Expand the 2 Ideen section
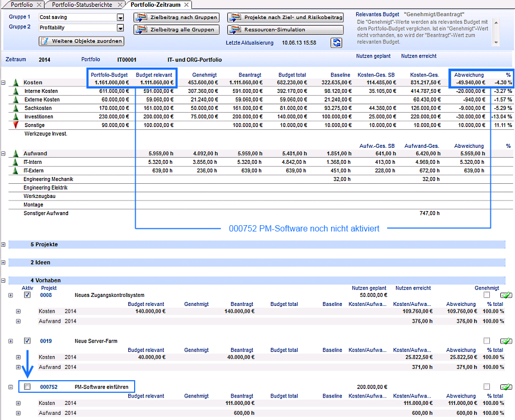This screenshot has width=515, height=420. click(4, 262)
